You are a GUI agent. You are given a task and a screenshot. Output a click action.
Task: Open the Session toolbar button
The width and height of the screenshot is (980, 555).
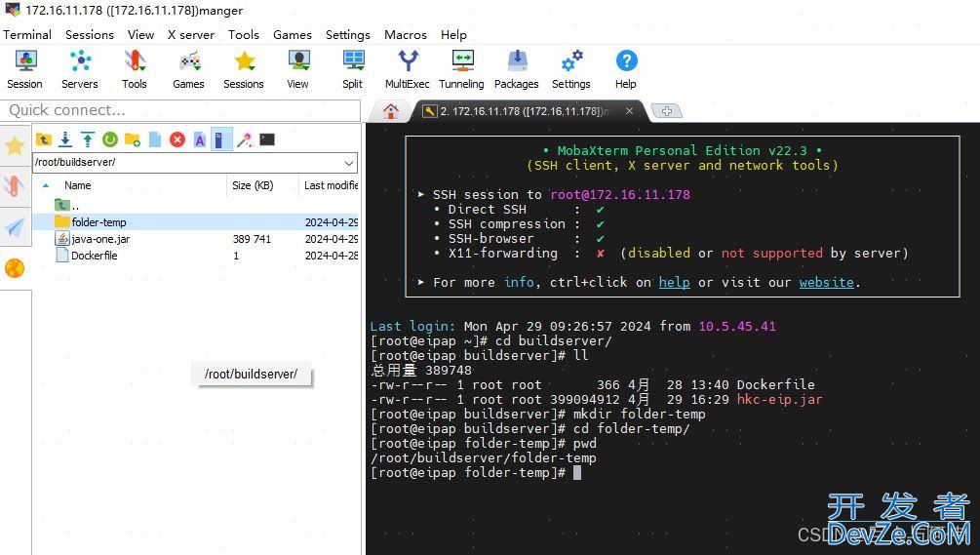pyautogui.click(x=24, y=70)
